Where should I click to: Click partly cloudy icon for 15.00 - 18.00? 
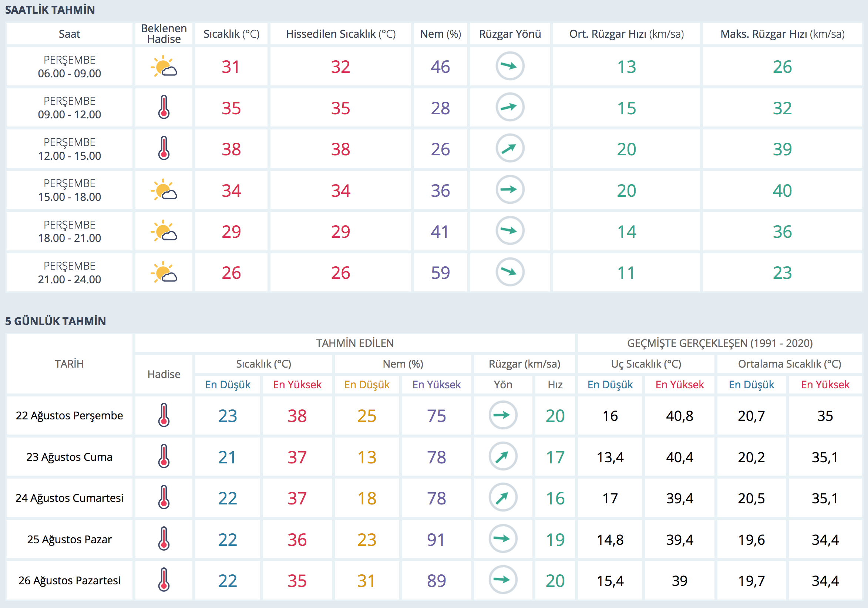tap(164, 190)
